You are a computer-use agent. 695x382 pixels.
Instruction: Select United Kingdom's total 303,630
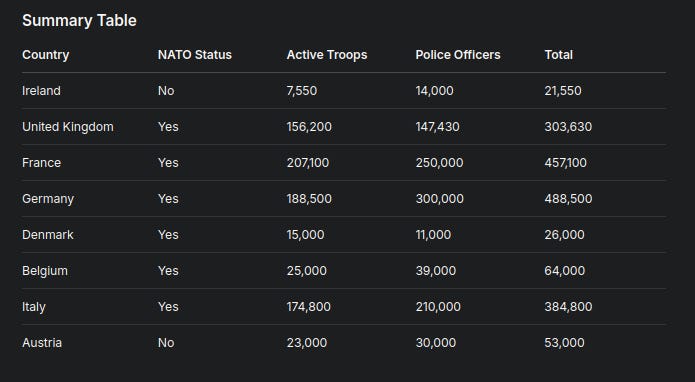568,127
